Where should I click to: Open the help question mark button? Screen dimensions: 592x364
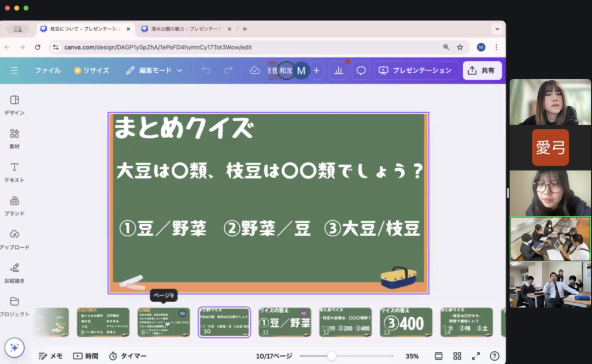tap(494, 356)
